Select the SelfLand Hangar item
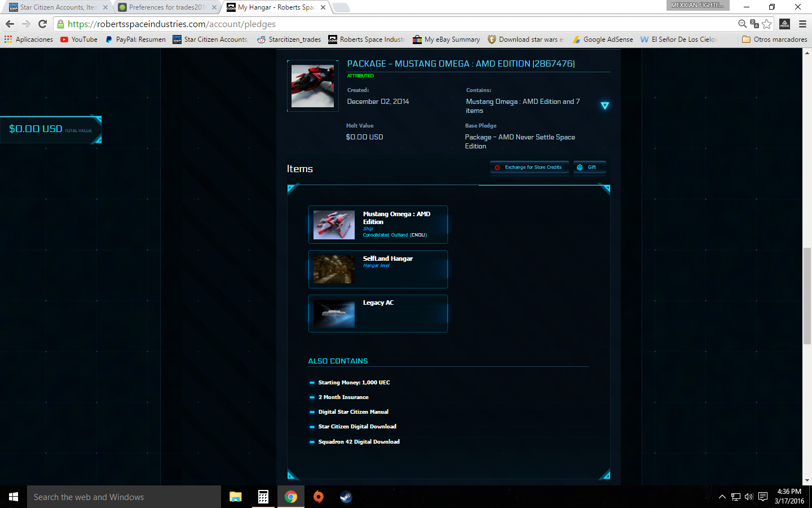This screenshot has height=508, width=812. click(x=378, y=269)
